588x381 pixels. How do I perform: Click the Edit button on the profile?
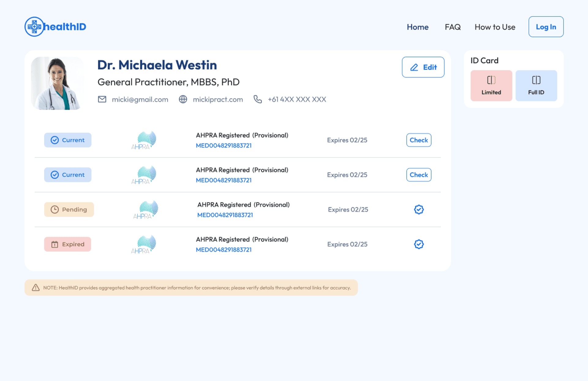click(423, 67)
